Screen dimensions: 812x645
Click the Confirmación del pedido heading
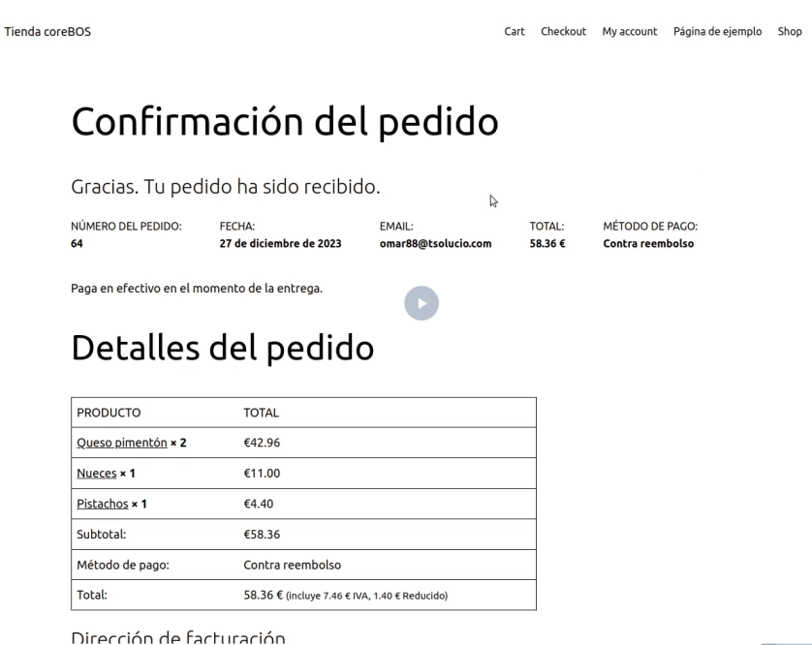click(x=285, y=121)
